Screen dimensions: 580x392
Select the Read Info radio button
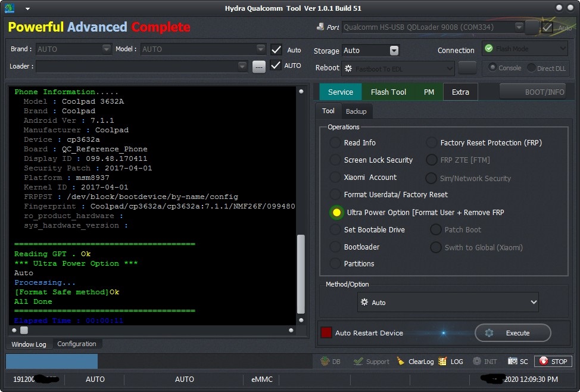tap(335, 142)
